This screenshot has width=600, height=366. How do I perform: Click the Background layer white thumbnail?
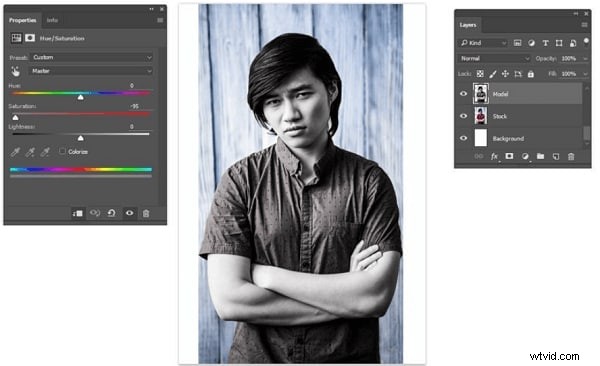coord(481,138)
